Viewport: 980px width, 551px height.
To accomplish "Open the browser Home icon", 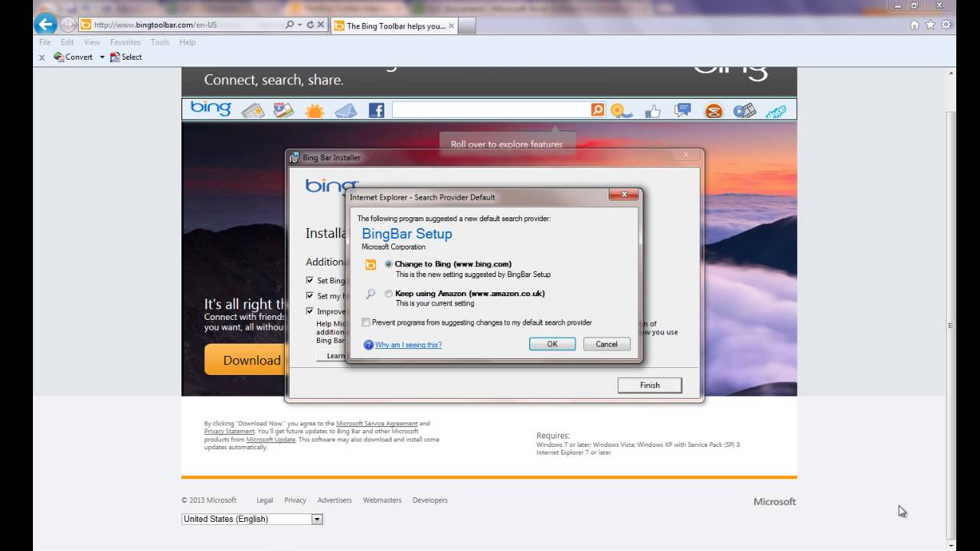I will [914, 24].
